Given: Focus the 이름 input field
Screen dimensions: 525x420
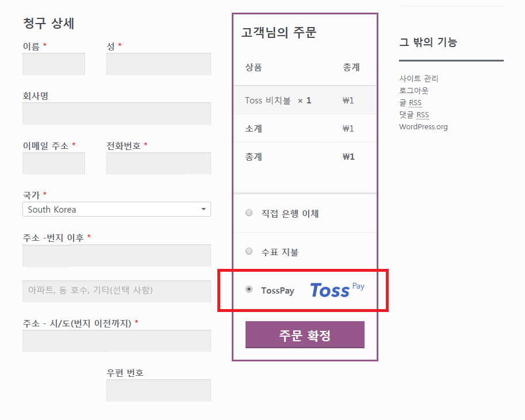Looking at the screenshot, I should 53,64.
